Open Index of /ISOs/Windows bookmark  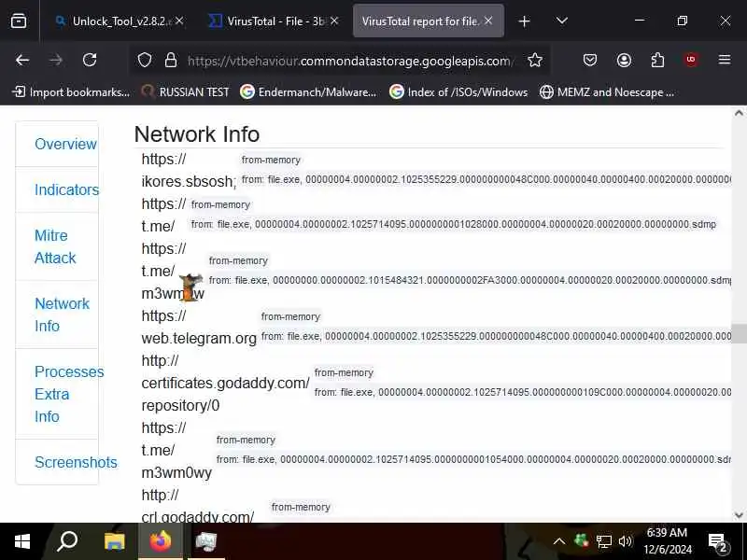click(x=458, y=91)
